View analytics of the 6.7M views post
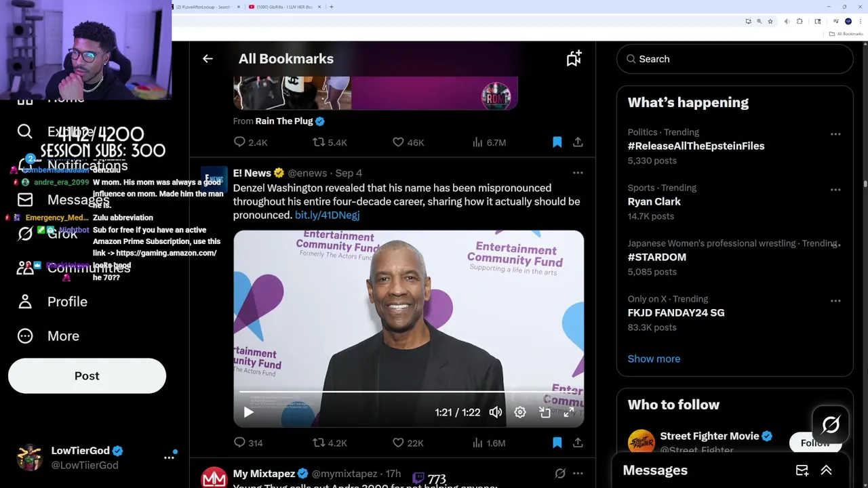 tap(488, 142)
